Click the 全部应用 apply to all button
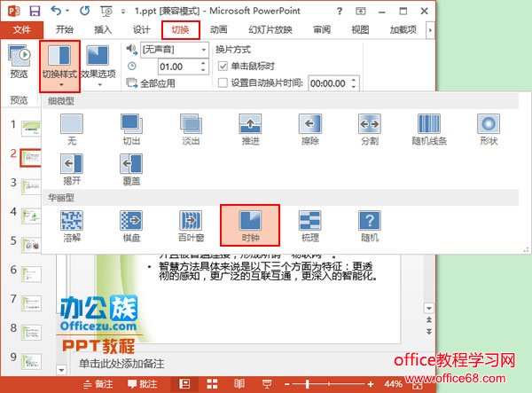Viewport: 532px width, 393px height. point(151,83)
